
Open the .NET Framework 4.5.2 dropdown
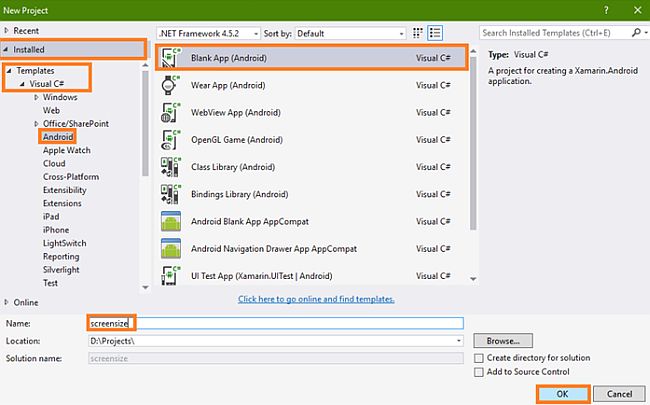click(209, 34)
